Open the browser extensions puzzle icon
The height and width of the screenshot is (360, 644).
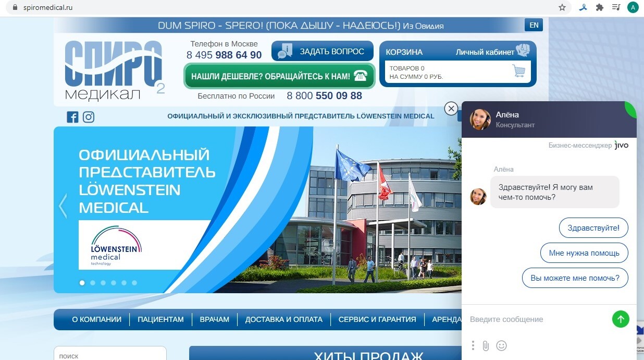click(600, 7)
